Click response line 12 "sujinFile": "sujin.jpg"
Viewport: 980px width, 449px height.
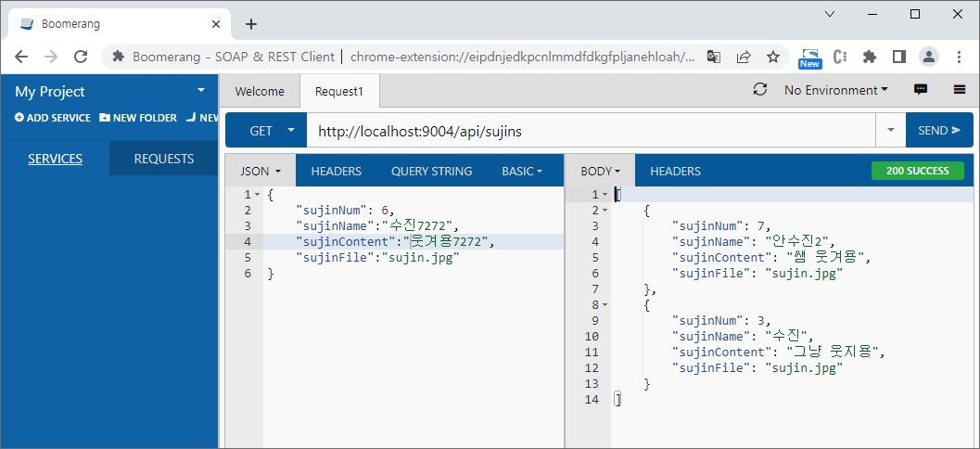tap(757, 367)
